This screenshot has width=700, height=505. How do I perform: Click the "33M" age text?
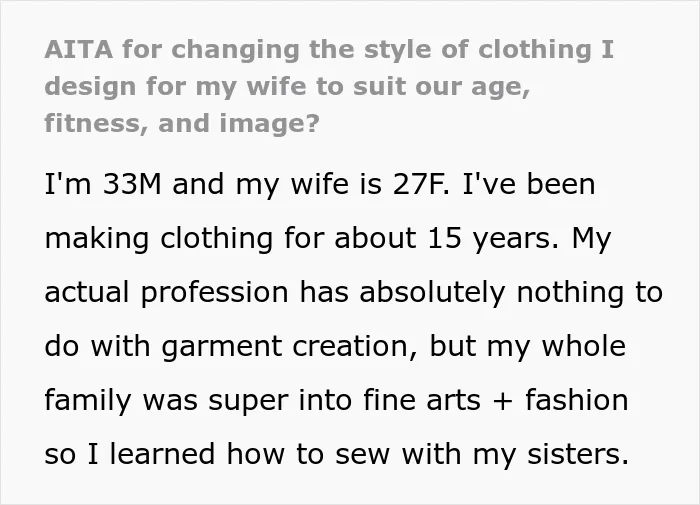pyautogui.click(x=132, y=184)
